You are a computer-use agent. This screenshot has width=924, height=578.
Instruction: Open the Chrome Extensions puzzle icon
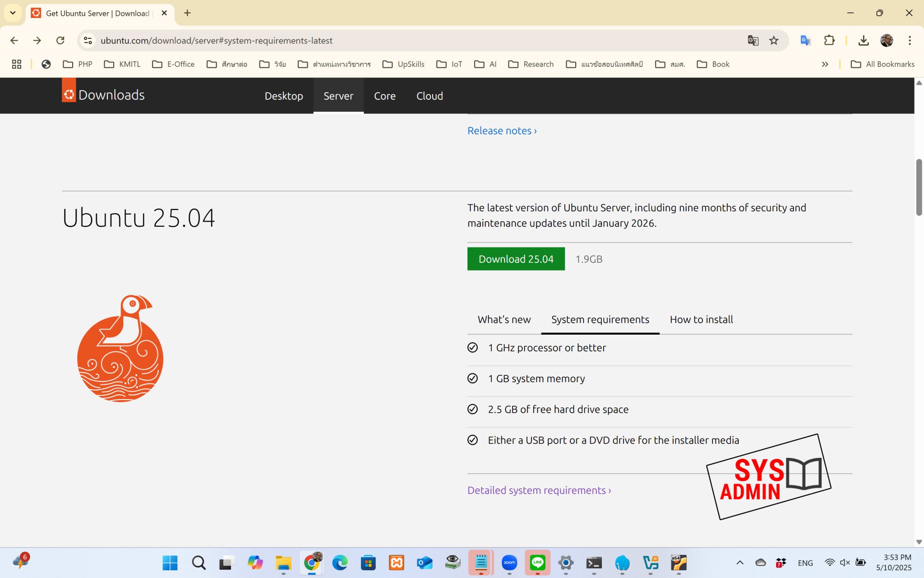point(829,40)
